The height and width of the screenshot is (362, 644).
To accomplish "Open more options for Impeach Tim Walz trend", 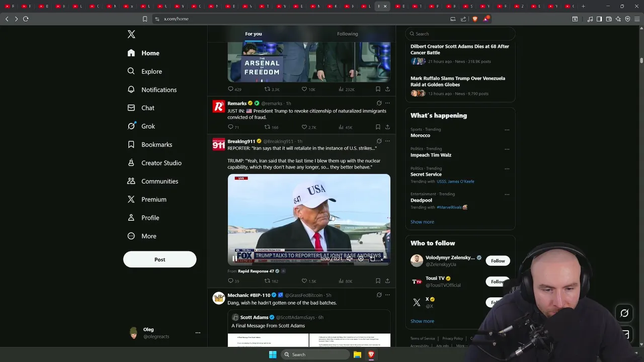I will tap(507, 149).
